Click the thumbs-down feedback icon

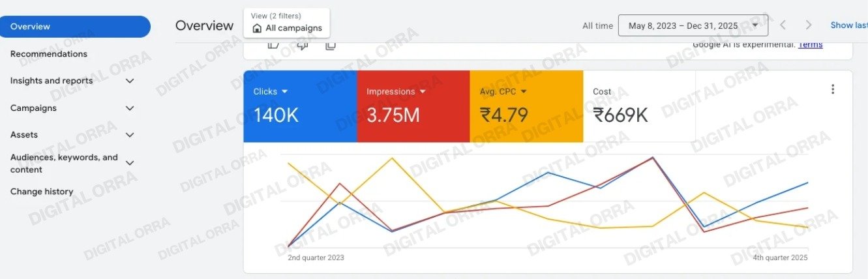[x=302, y=45]
